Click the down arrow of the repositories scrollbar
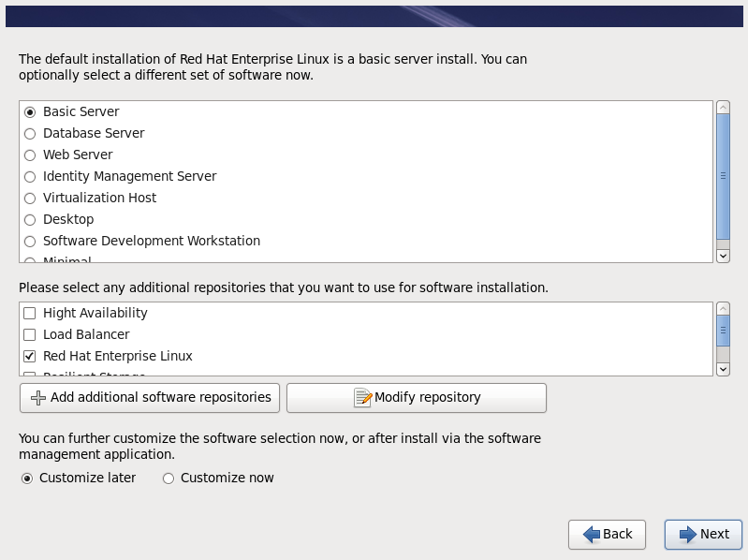Screen dimensions: 748x560 (724, 369)
